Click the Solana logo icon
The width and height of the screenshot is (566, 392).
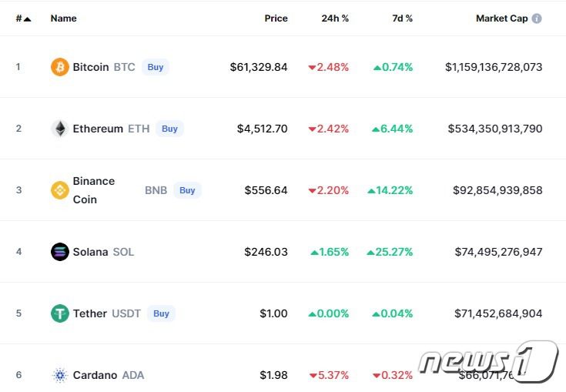point(59,252)
